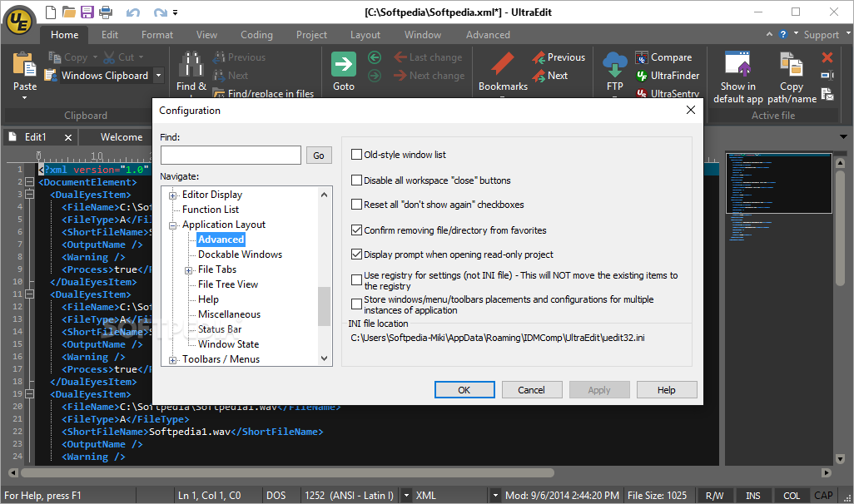854x504 pixels.
Task: Check Store windows/menu/toolbars placements option
Action: tap(357, 304)
